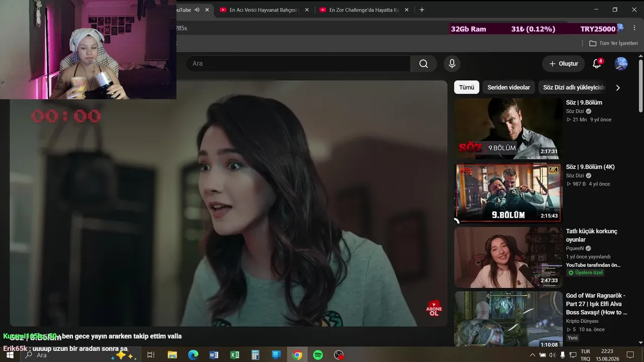
Task: Click the Oluştur create button
Action: tap(563, 64)
